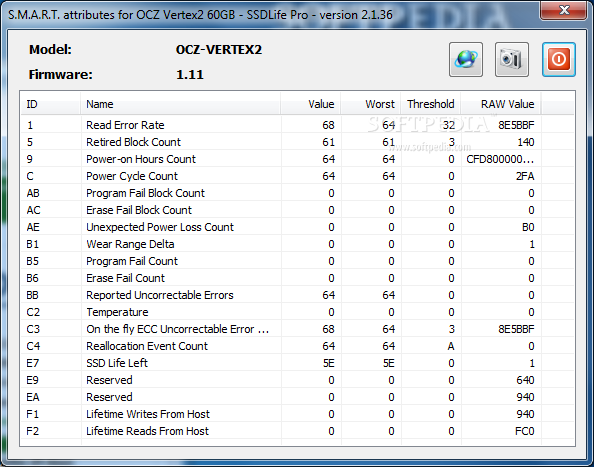Click value 61 in Retired Block Count Value column
Screen dimensions: 594x467
(x=328, y=142)
